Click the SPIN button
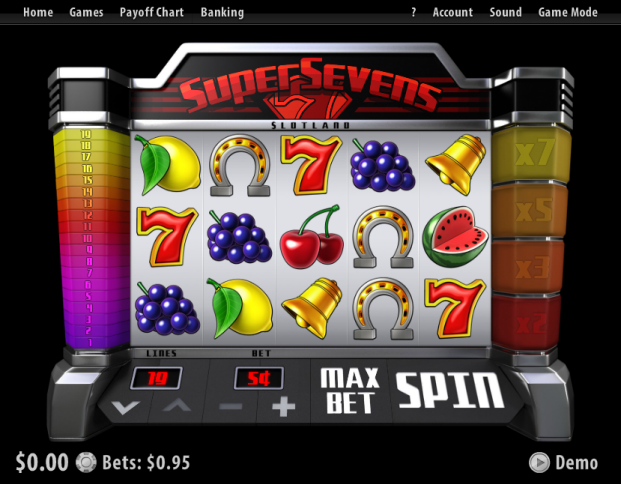 450,391
